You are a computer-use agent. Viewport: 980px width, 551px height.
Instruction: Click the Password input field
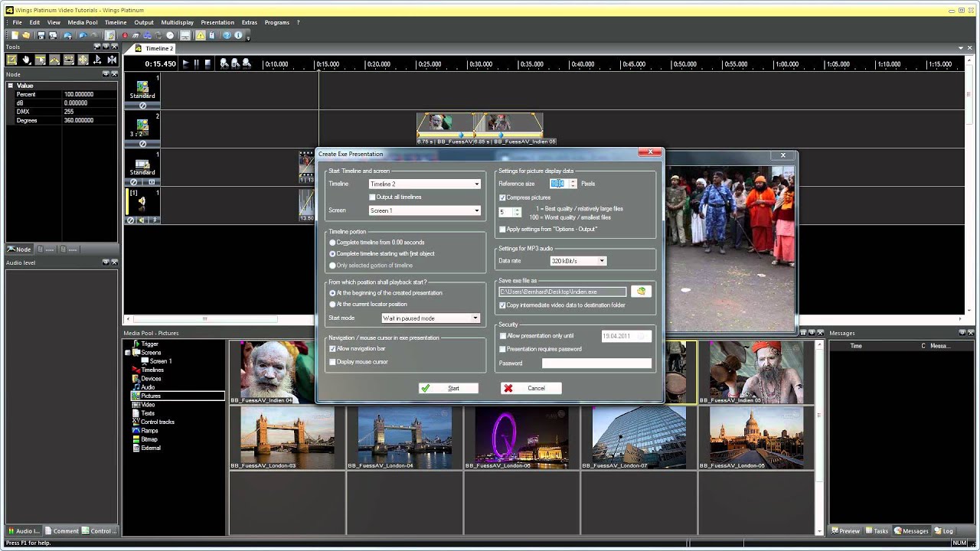pos(597,364)
